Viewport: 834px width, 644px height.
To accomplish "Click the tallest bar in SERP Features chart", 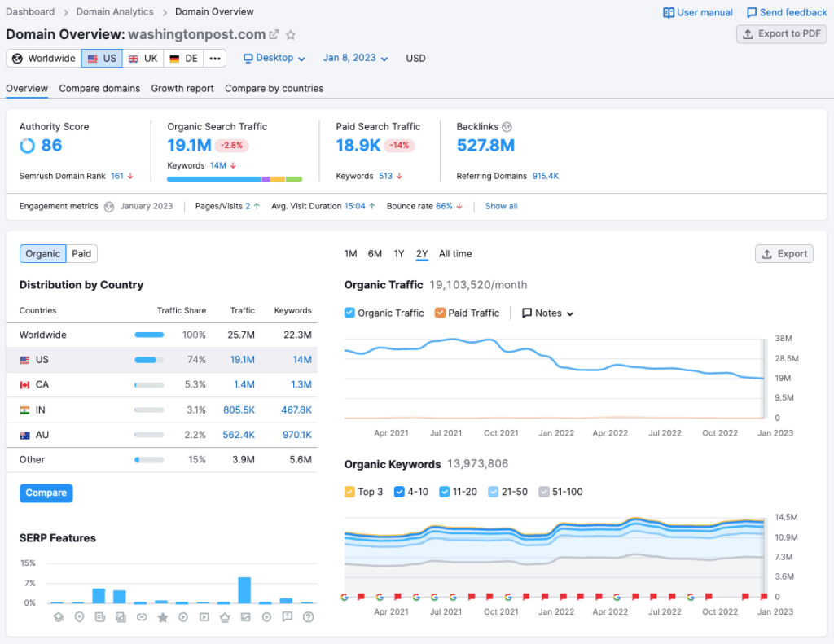I will coord(244,590).
